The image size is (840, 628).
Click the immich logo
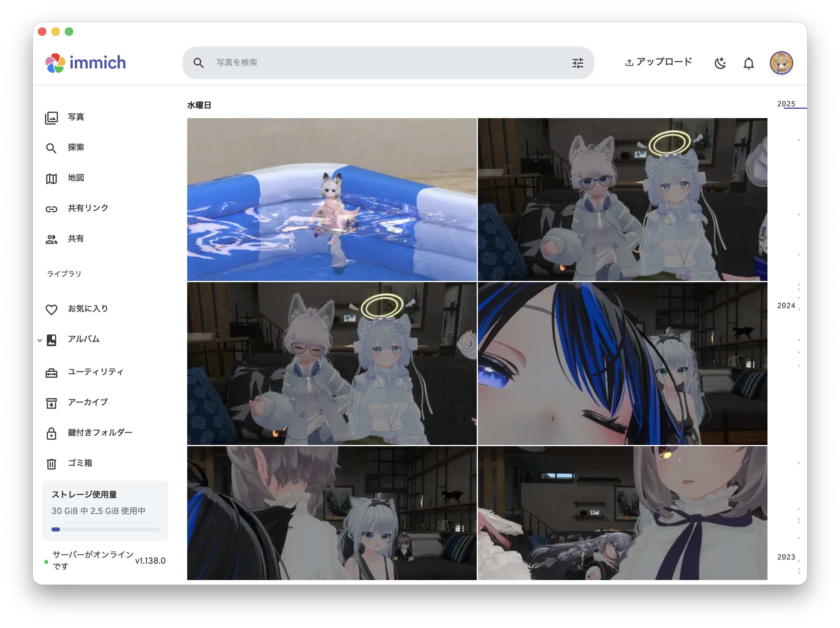coord(86,63)
